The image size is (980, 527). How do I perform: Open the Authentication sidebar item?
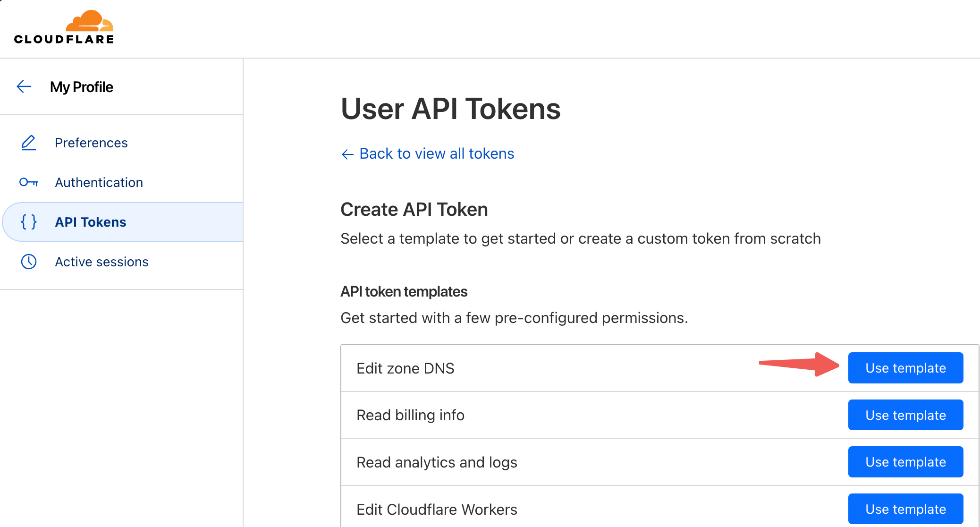click(x=99, y=182)
